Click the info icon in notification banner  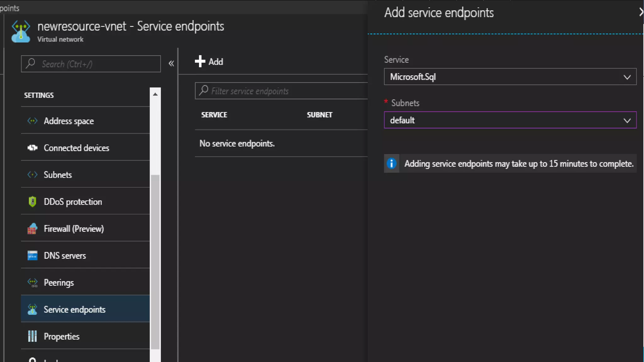click(x=391, y=163)
